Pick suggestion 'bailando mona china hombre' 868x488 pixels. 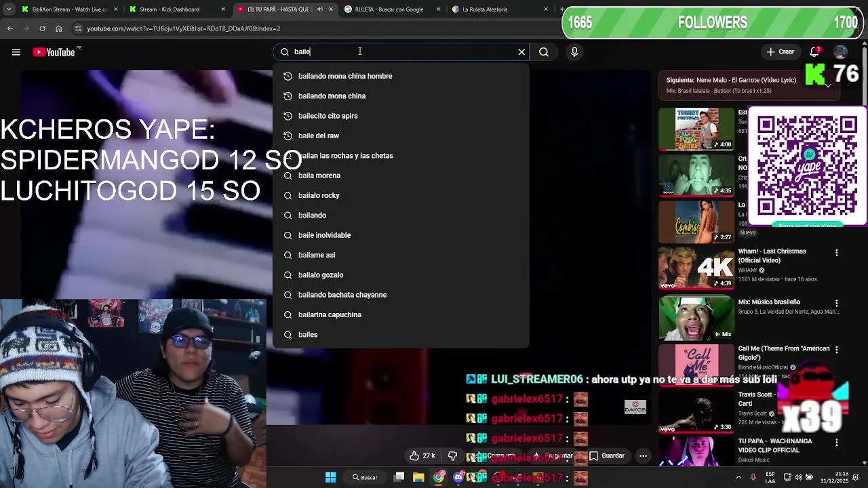point(401,76)
